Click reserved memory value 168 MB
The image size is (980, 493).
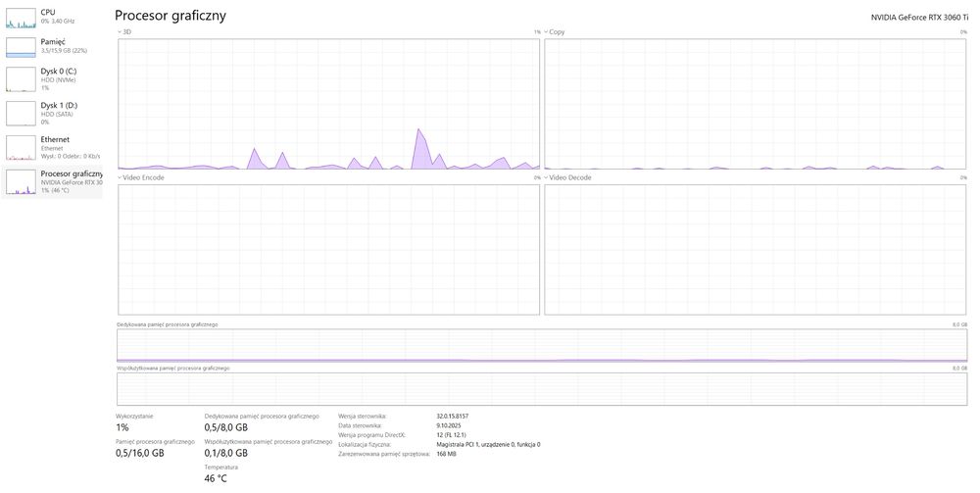tap(446, 454)
